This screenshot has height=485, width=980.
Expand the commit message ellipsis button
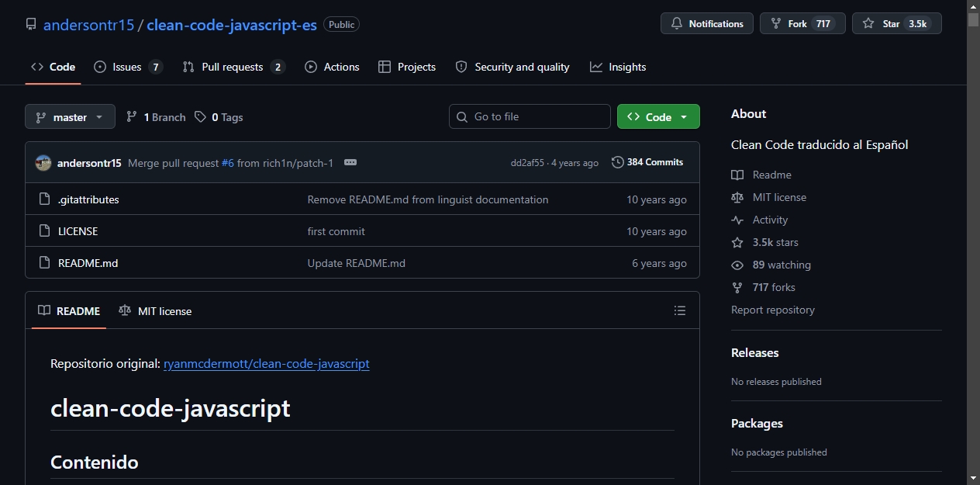[350, 162]
